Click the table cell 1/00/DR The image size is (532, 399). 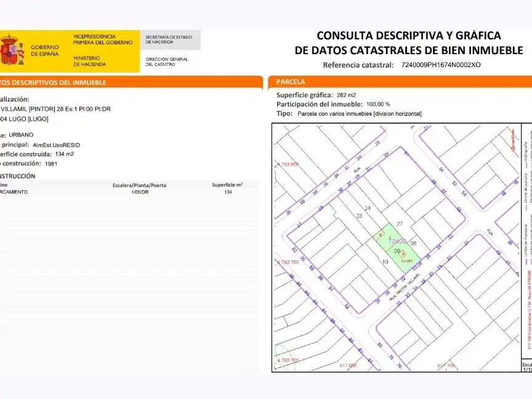click(140, 192)
